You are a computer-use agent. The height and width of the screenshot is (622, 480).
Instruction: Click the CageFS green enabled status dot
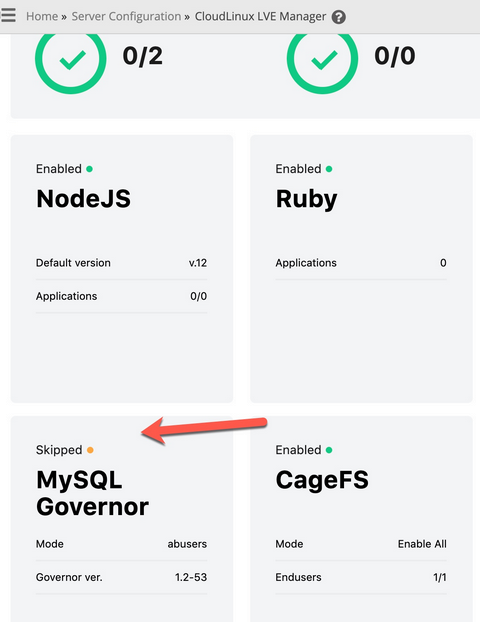click(329, 450)
